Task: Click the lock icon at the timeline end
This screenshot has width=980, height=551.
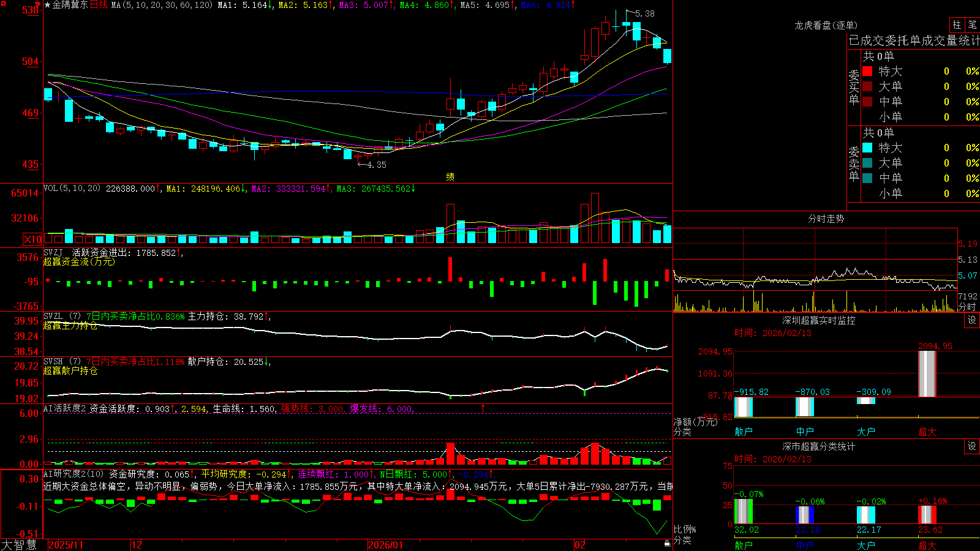Action: pos(667,544)
